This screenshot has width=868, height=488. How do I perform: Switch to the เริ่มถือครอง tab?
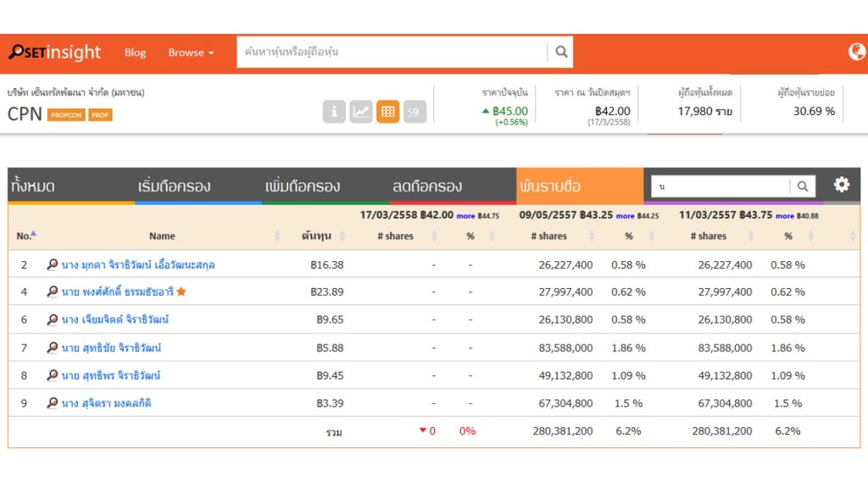[198, 186]
